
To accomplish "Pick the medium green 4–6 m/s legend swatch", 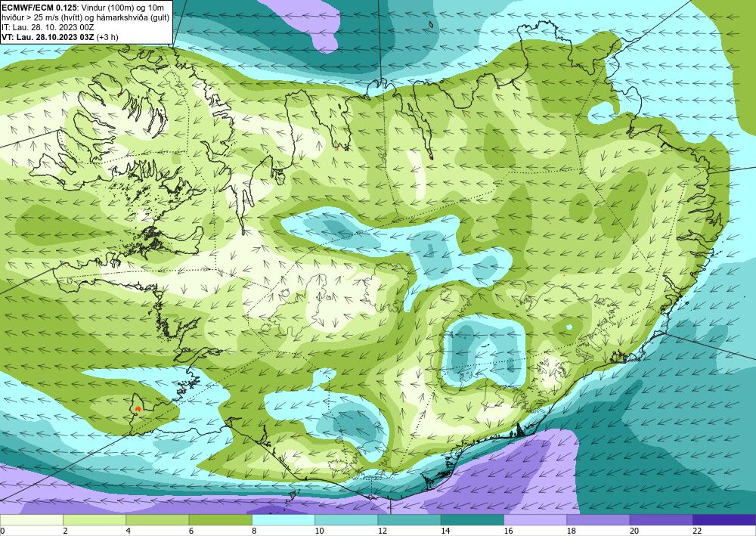I will (157, 520).
